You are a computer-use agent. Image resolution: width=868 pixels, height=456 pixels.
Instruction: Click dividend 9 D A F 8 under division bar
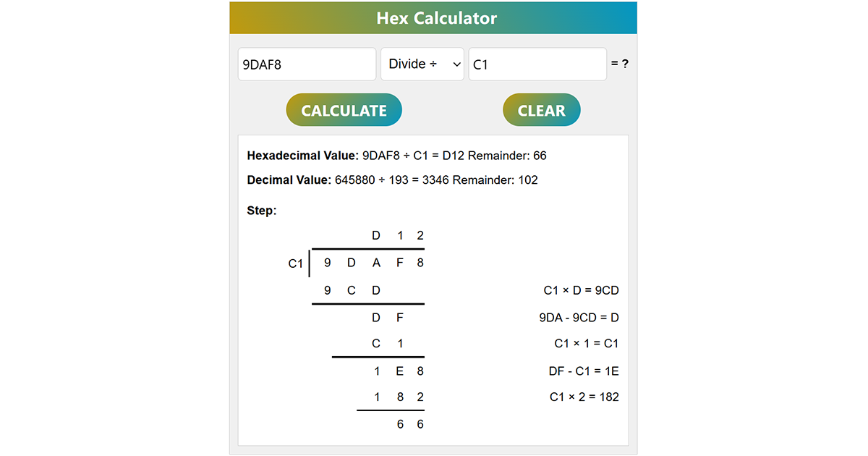[374, 263]
